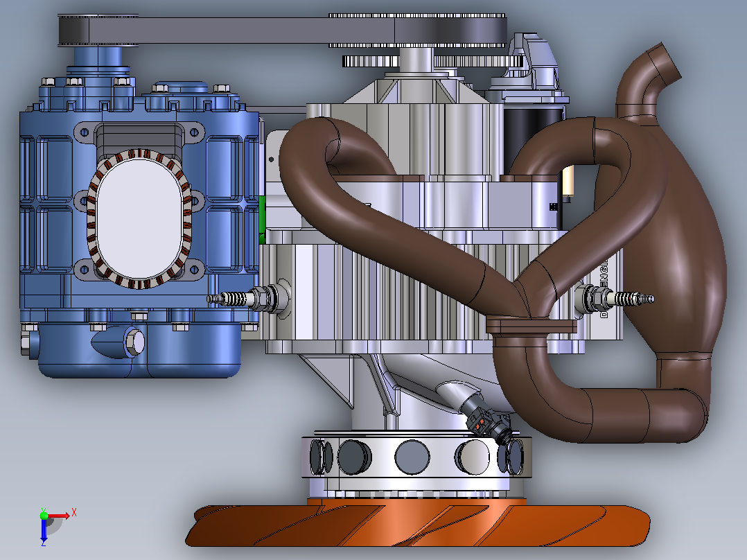
Task: Select the white oval port on the blue housing
Action: tap(139, 218)
